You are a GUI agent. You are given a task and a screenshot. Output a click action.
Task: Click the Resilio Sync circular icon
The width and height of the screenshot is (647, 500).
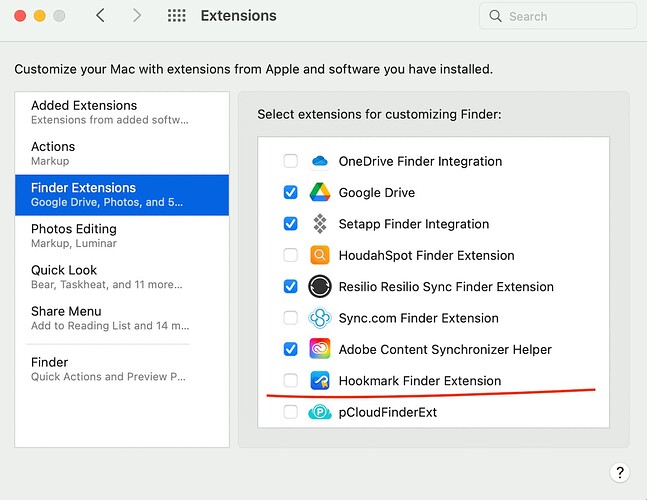[x=320, y=286]
